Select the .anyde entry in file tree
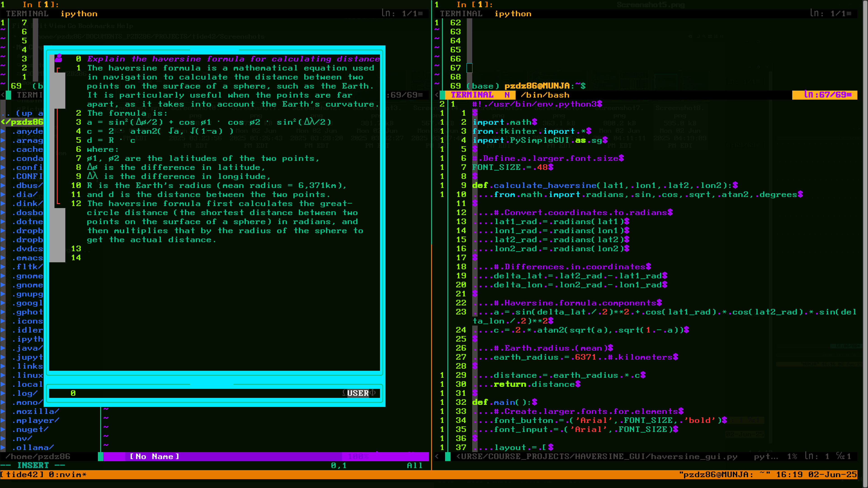The width and height of the screenshot is (868, 488). (x=27, y=131)
